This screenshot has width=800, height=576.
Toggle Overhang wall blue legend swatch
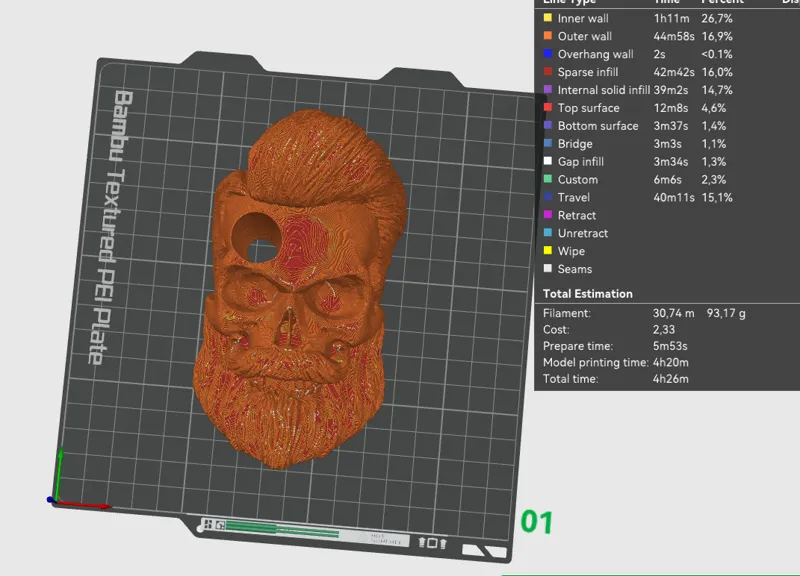[547, 54]
